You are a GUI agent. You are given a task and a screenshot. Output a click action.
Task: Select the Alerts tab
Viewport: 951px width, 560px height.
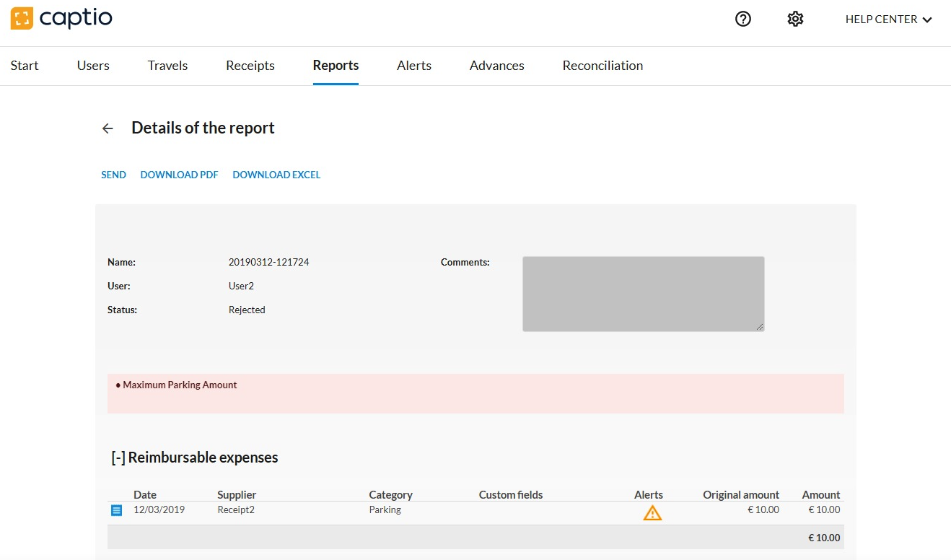[x=413, y=66]
